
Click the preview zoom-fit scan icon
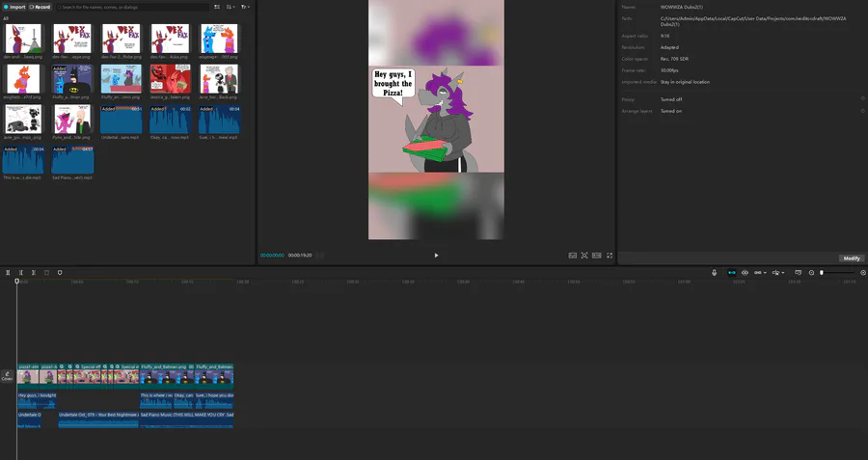point(584,256)
